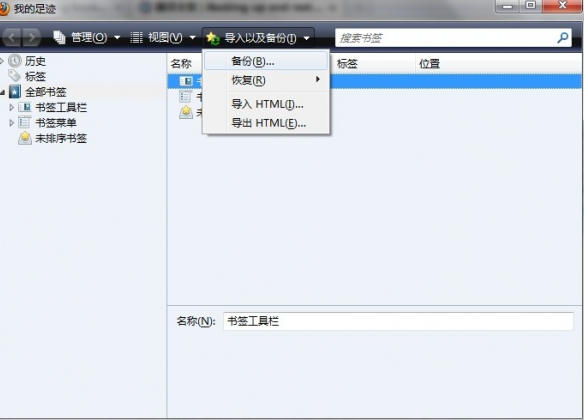This screenshot has height=420, width=584.
Task: Close the 我的足迹 window
Action: pyautogui.click(x=562, y=6)
